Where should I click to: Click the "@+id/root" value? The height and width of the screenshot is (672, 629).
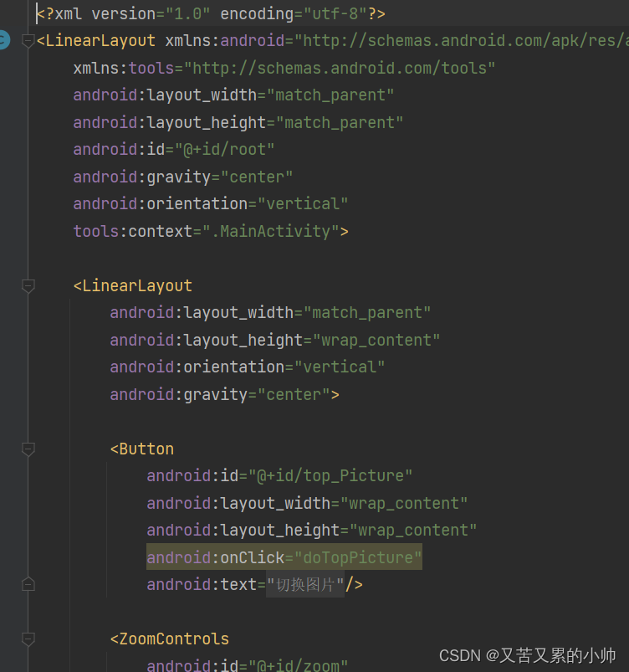tap(224, 150)
